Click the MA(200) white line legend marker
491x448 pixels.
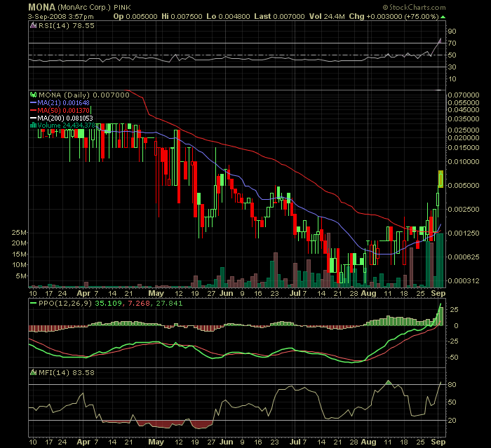[32, 118]
